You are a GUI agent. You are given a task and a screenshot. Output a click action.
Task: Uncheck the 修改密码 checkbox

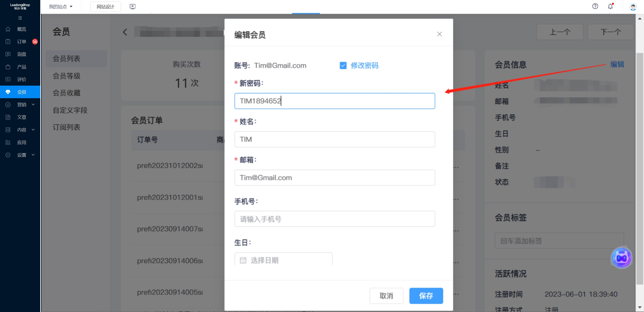tap(343, 65)
